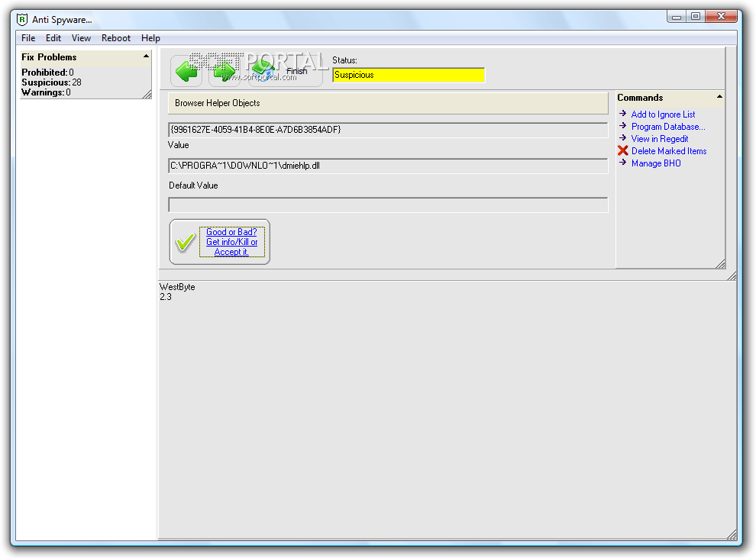This screenshot has height=558, width=756.
Task: Click the Browser Helper Objects header
Action: 388,103
